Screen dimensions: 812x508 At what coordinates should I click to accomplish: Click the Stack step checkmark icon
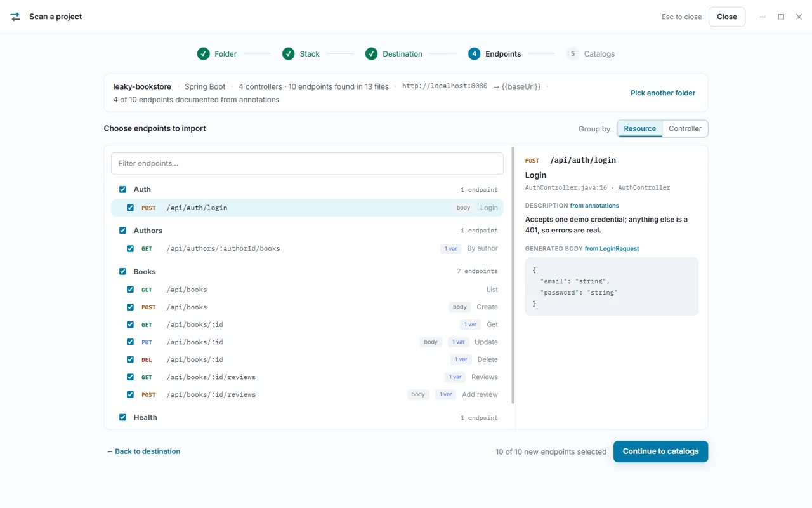point(288,54)
